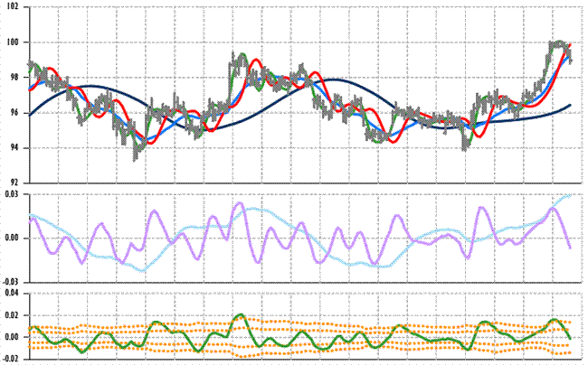Click the 98 label on the price axis

(14, 78)
